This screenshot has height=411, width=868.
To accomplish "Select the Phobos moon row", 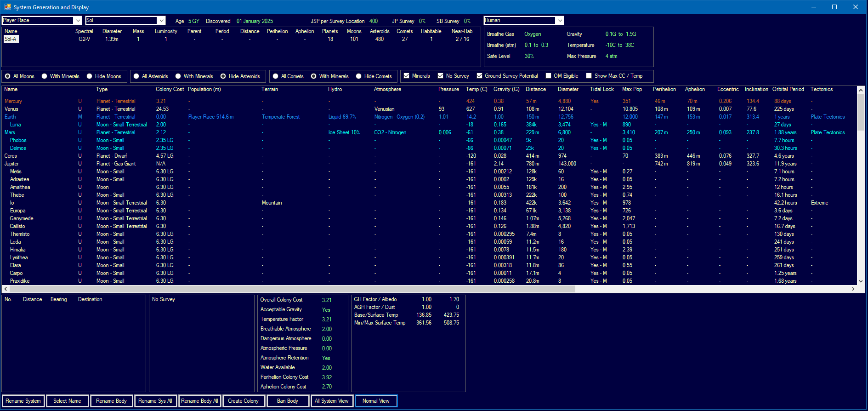I will [x=430, y=140].
